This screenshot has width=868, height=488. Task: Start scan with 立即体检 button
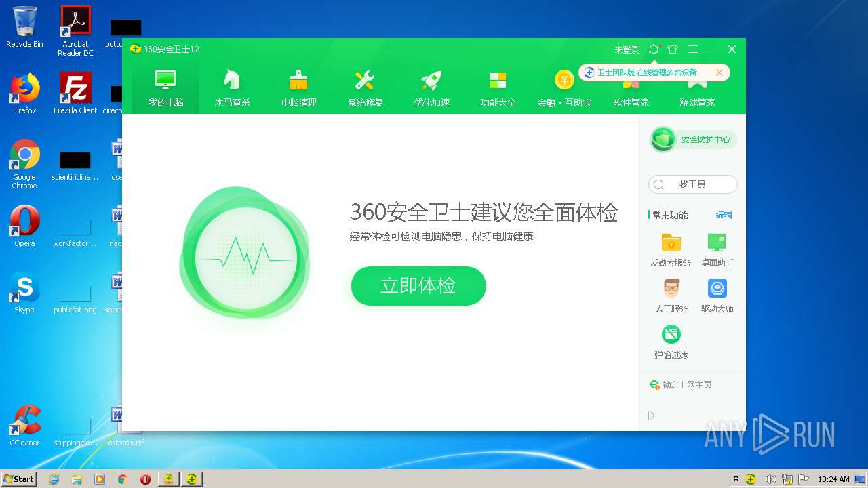418,286
